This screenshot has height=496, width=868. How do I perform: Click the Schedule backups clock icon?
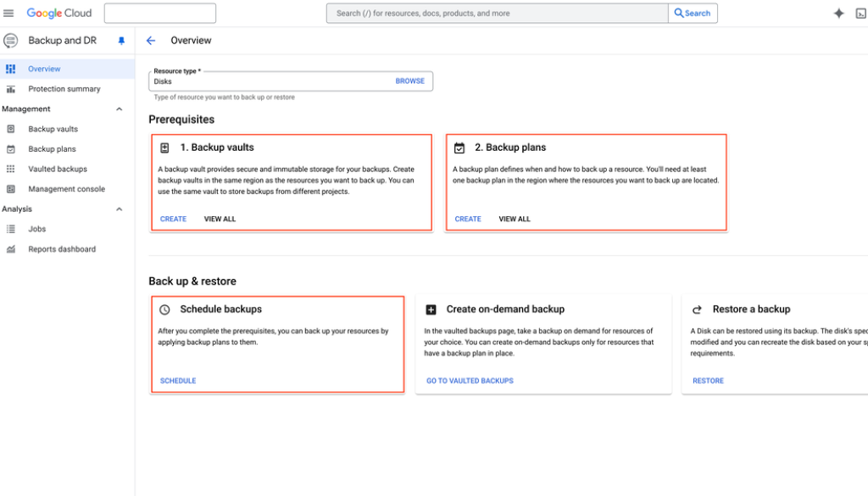click(164, 309)
